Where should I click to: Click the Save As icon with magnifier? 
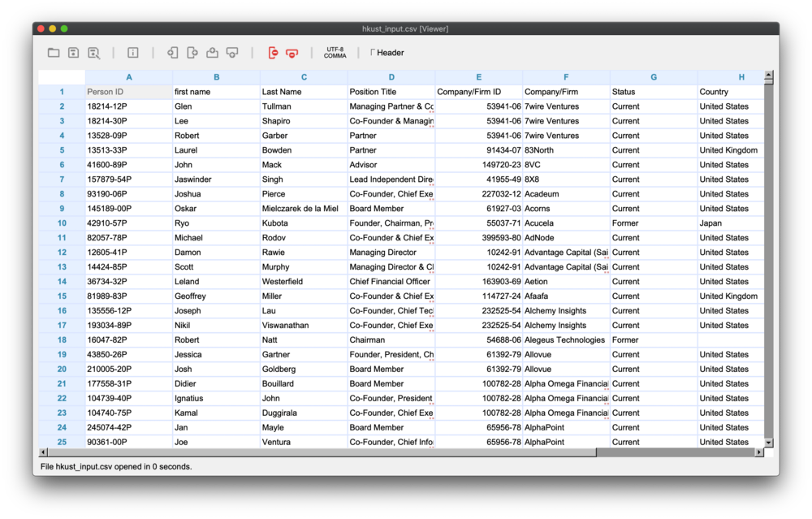93,53
